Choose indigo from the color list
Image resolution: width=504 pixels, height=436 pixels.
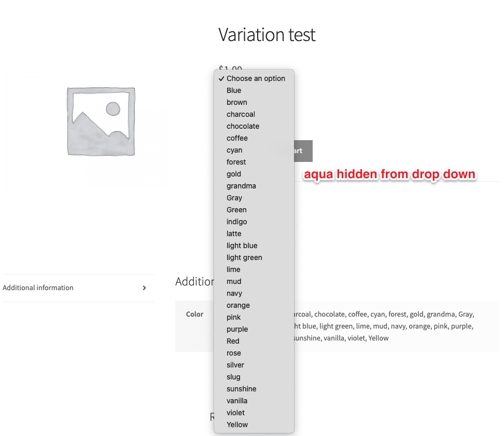pyautogui.click(x=236, y=222)
